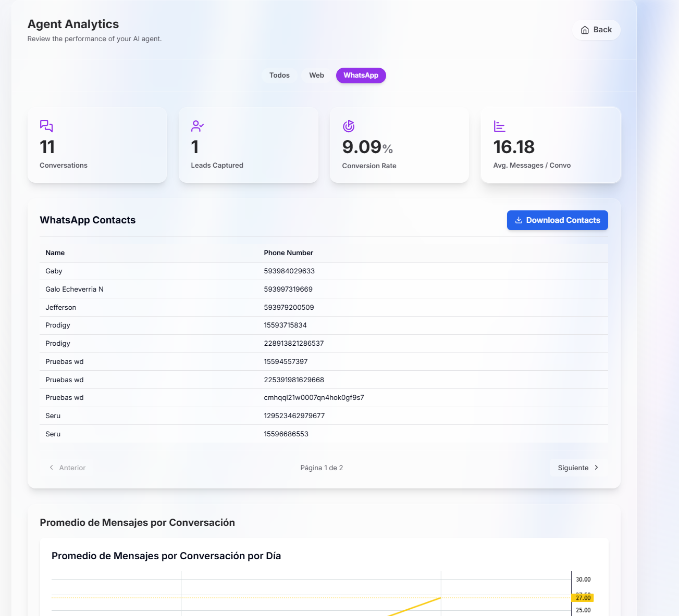
Task: Click the Avg. Messages / Convo label
Action: click(x=532, y=165)
